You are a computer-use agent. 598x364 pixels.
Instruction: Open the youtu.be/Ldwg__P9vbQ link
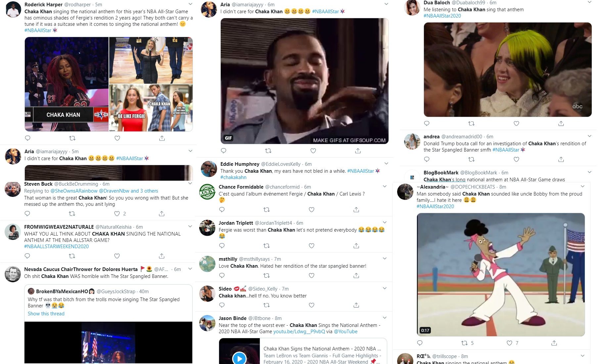pyautogui.click(x=299, y=331)
